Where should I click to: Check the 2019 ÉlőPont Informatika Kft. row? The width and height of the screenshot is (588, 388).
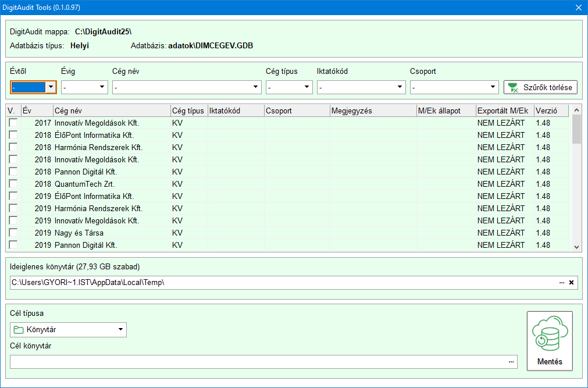(13, 196)
